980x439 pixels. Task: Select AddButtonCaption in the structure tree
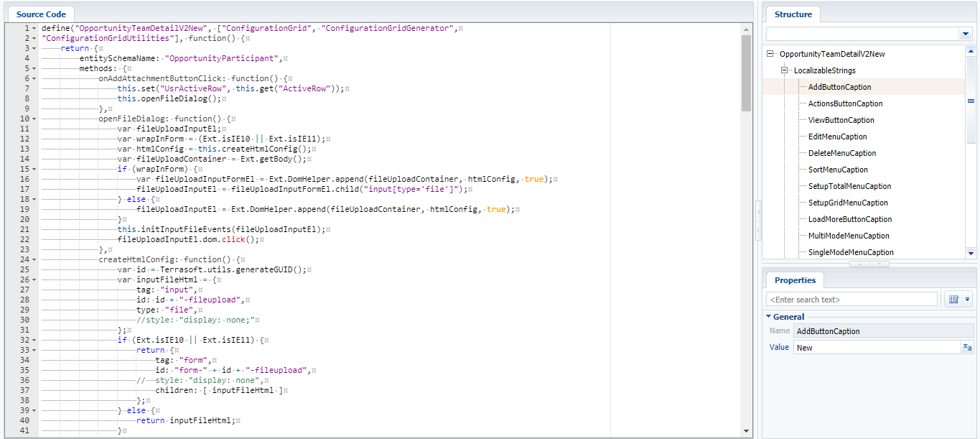pyautogui.click(x=839, y=87)
